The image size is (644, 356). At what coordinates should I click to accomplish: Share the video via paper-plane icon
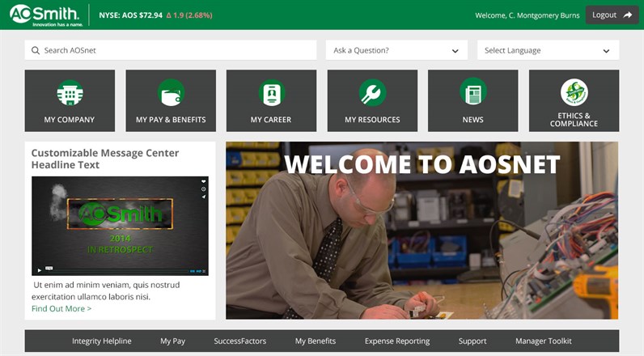pos(203,197)
